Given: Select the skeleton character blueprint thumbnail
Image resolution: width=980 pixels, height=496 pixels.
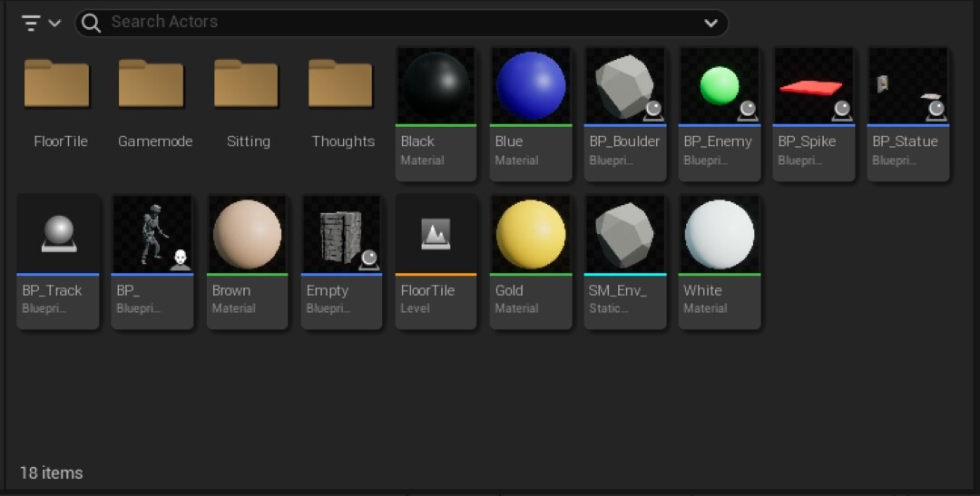Looking at the screenshot, I should click(152, 234).
